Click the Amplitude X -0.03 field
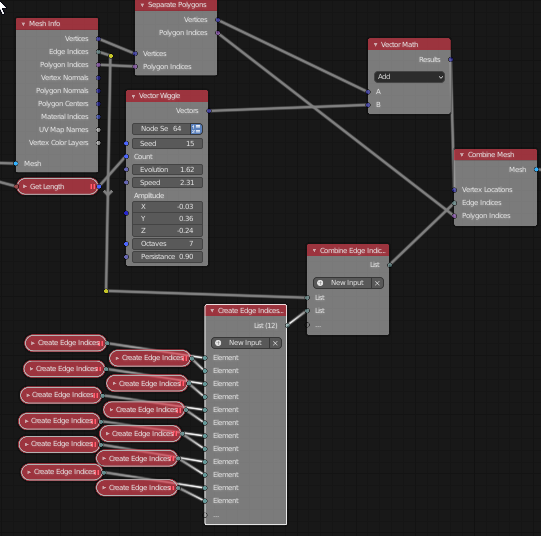541x536 pixels. pos(167,207)
